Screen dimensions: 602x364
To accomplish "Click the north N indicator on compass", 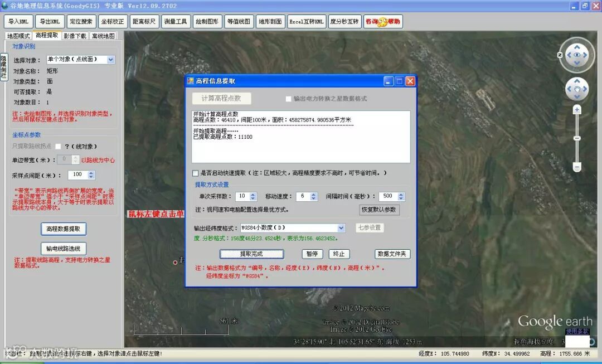I will pyautogui.click(x=560, y=55).
